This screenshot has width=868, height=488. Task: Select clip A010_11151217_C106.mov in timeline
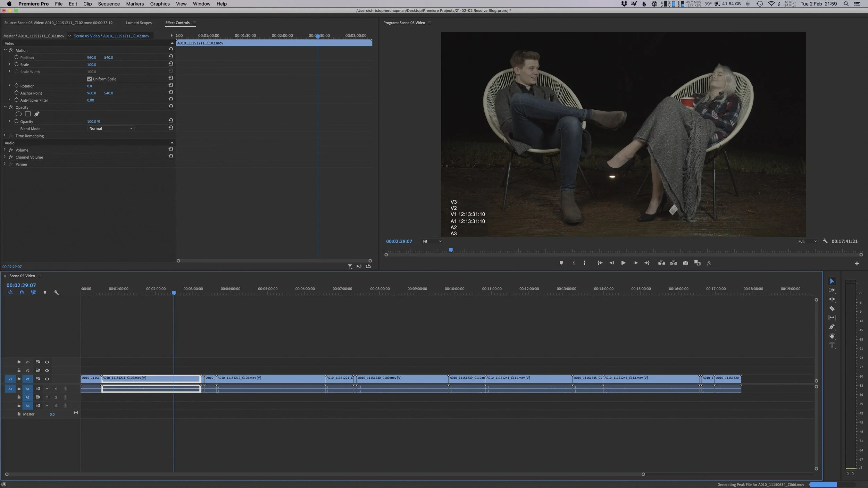[270, 378]
